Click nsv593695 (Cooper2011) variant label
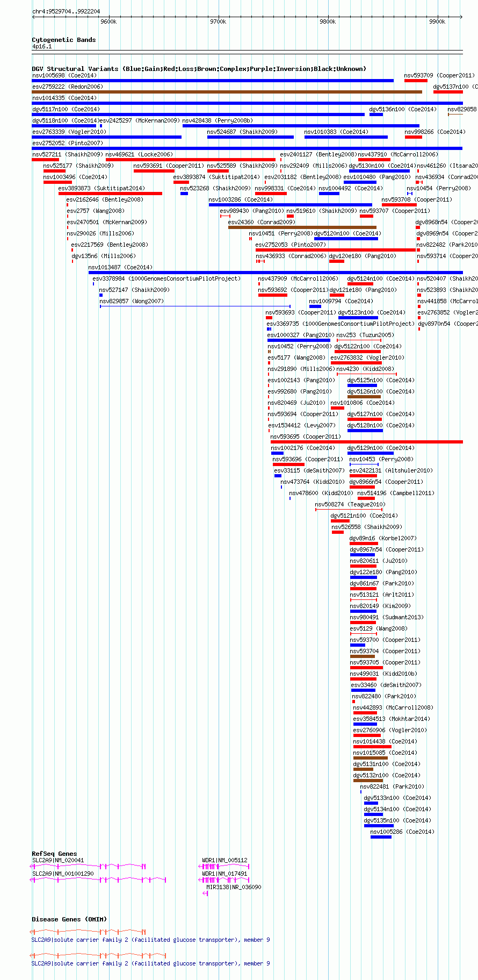Screen dimensions: 478x980 pyautogui.click(x=306, y=437)
